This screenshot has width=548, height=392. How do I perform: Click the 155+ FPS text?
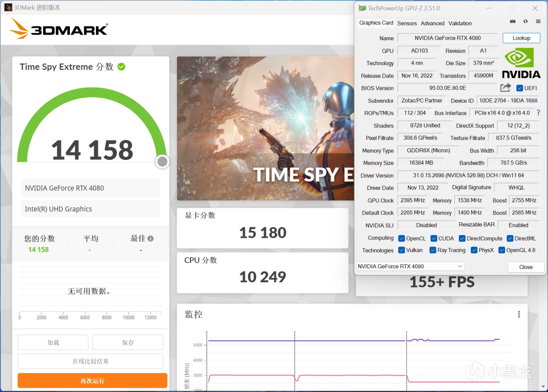(442, 282)
